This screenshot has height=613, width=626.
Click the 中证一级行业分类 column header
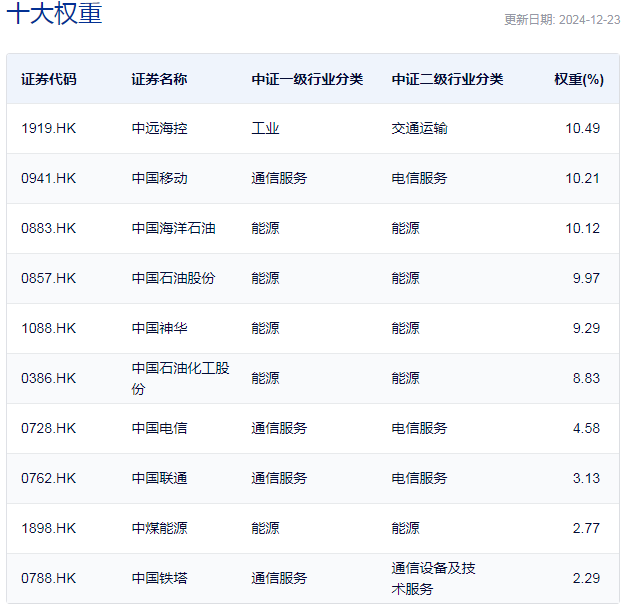[x=307, y=79]
